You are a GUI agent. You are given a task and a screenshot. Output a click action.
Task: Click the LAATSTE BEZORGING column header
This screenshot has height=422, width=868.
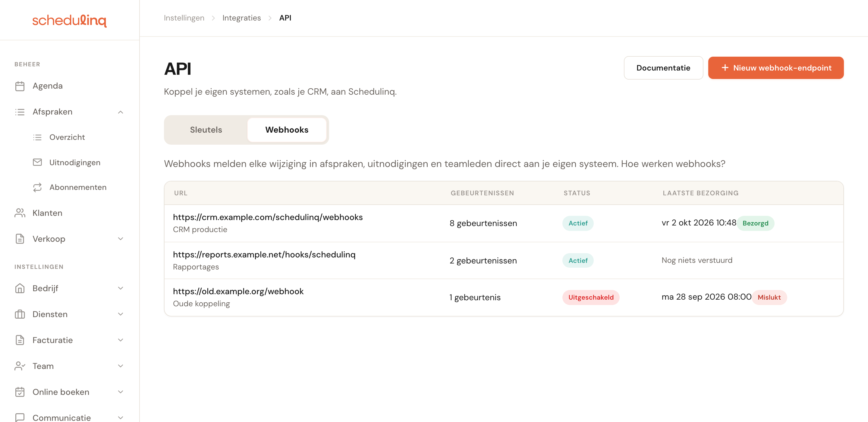[x=700, y=193]
